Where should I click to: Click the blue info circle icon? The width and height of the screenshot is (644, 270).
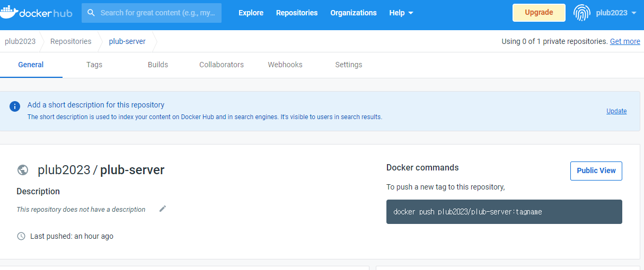click(15, 106)
